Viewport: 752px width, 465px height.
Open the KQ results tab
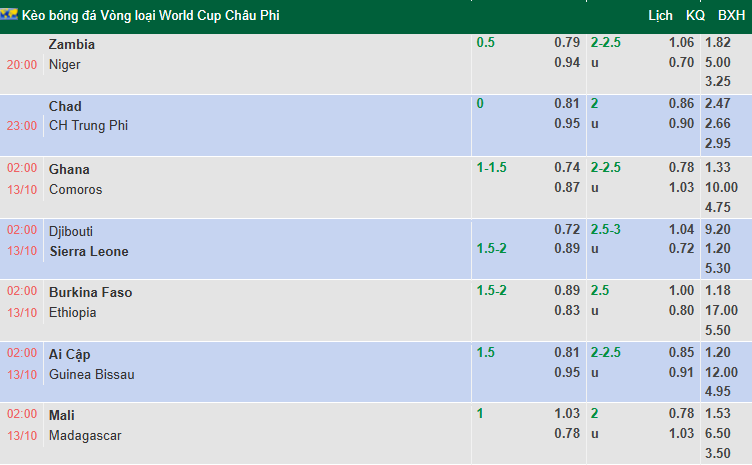696,16
